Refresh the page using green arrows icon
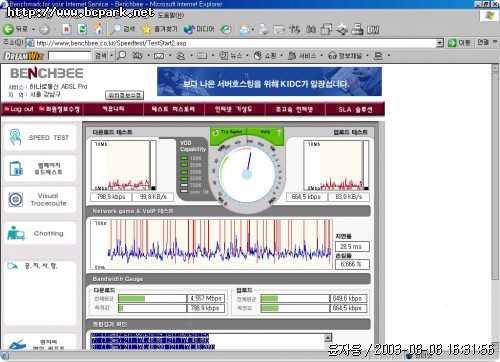This screenshot has height=362, width=500. (x=82, y=29)
